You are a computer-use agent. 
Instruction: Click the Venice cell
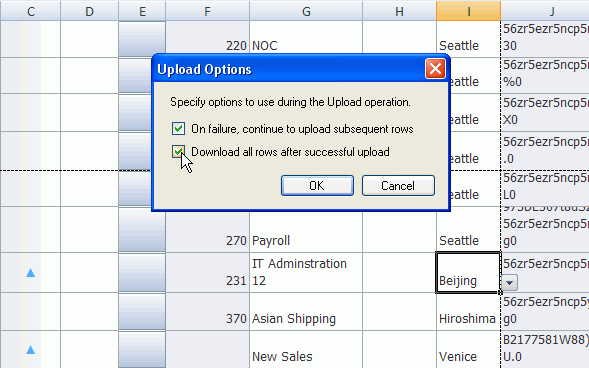coord(468,350)
